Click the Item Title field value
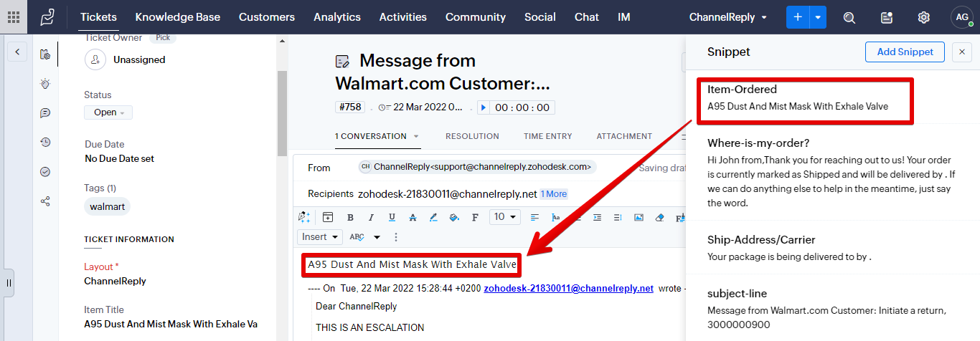The width and height of the screenshot is (980, 341). 171,324
